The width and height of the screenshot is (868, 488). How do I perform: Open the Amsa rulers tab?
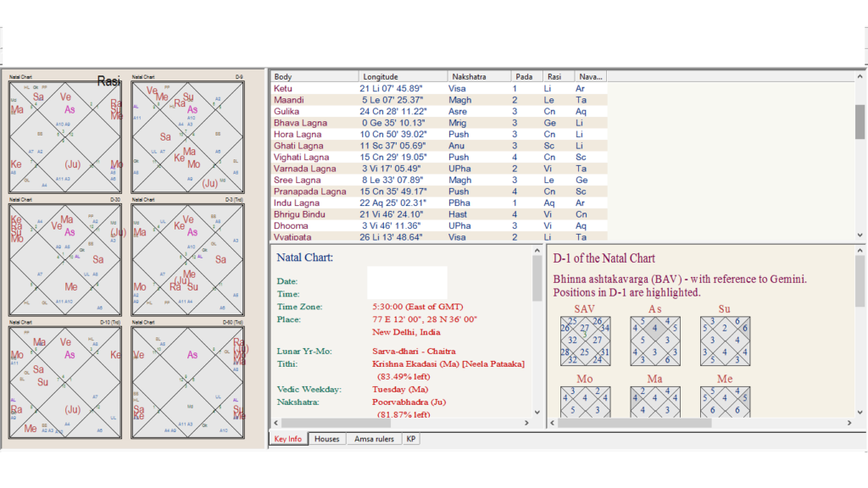pyautogui.click(x=374, y=439)
